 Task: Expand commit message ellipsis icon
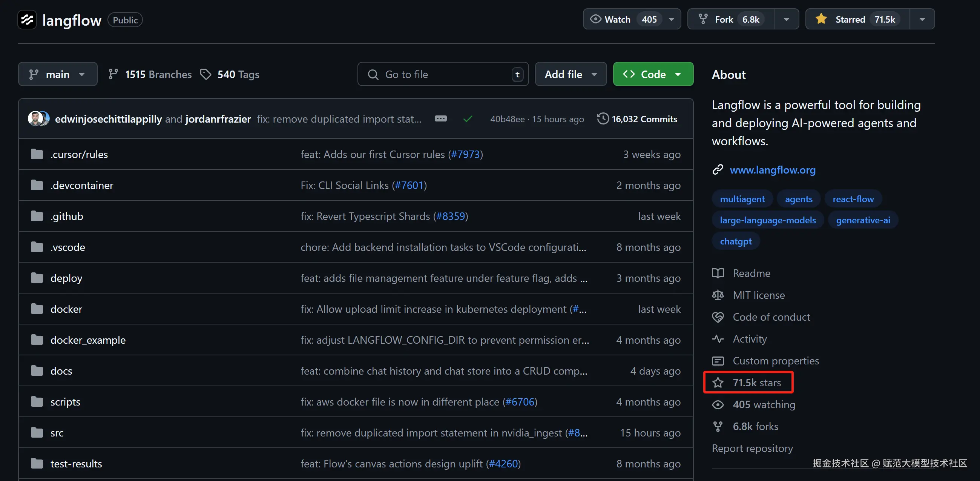coord(440,119)
